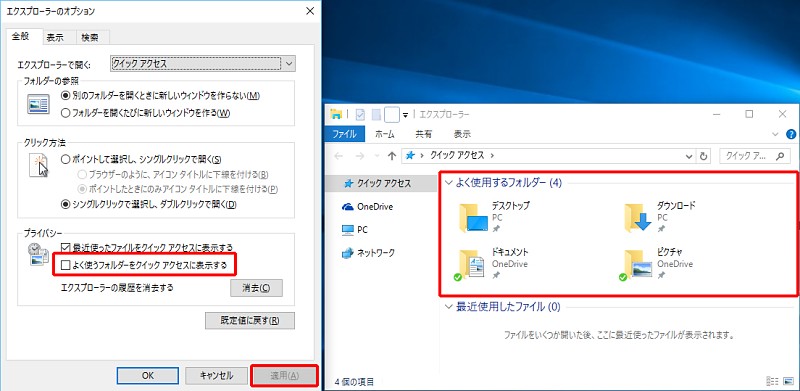Go forward with the right arrow in Explorer
Screen dimensions: 800x391
[359, 156]
